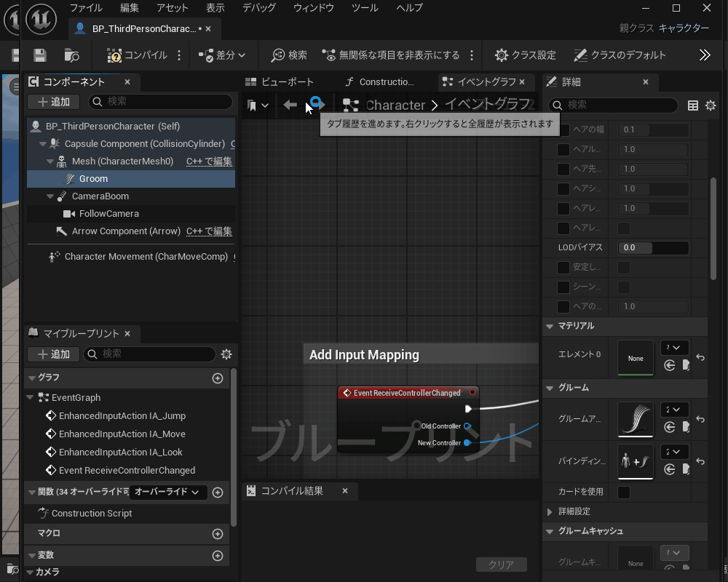Toggle the Use Cards (カードを使用) checkbox
The image size is (728, 582).
[624, 493]
